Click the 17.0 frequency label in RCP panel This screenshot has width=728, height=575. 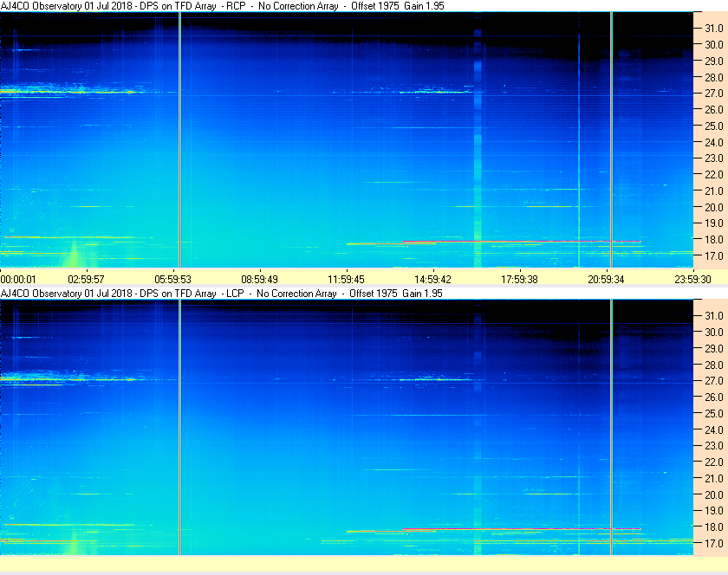coord(714,255)
